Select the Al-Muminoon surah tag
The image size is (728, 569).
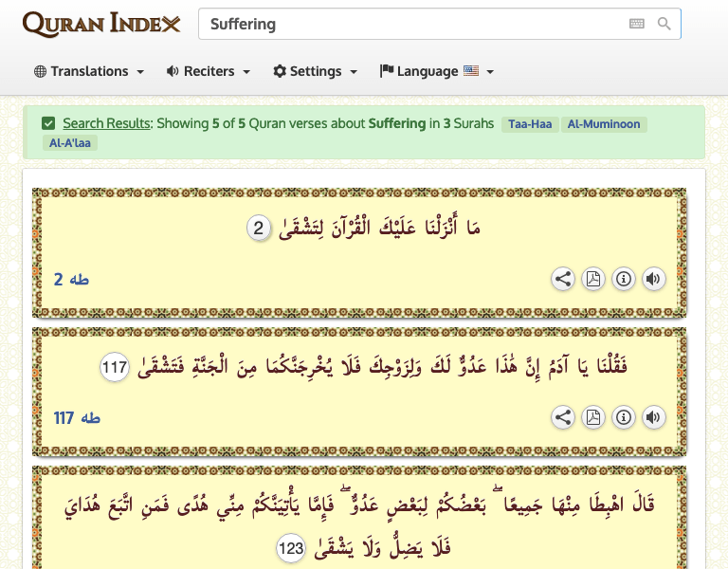pyautogui.click(x=604, y=124)
